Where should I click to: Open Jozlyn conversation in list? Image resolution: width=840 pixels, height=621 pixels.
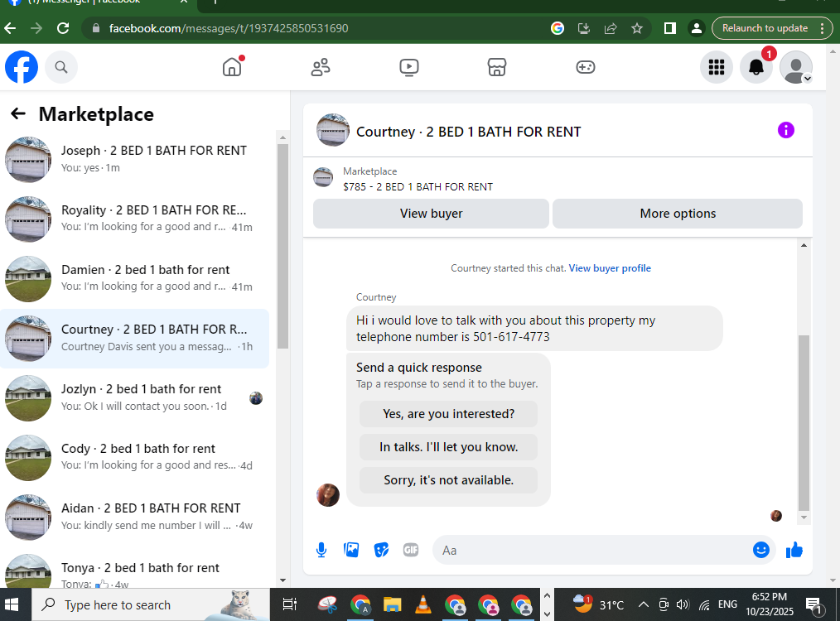coord(134,397)
